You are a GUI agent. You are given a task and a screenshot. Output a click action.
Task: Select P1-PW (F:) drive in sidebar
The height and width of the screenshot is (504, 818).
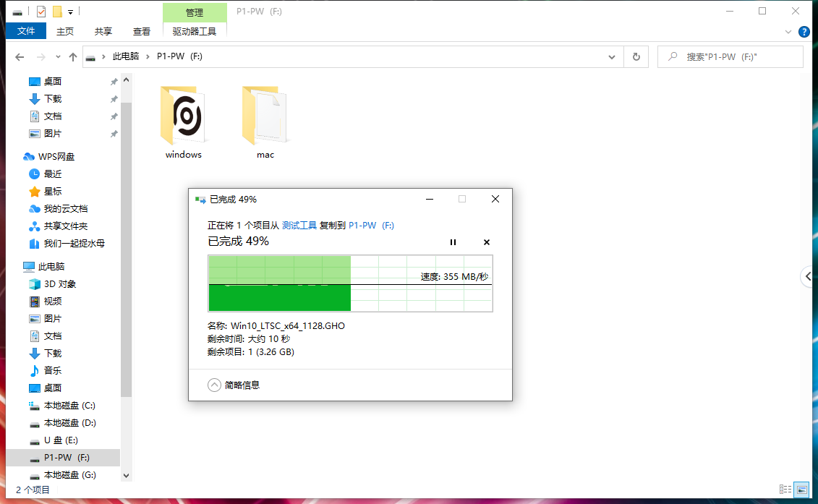coord(67,458)
